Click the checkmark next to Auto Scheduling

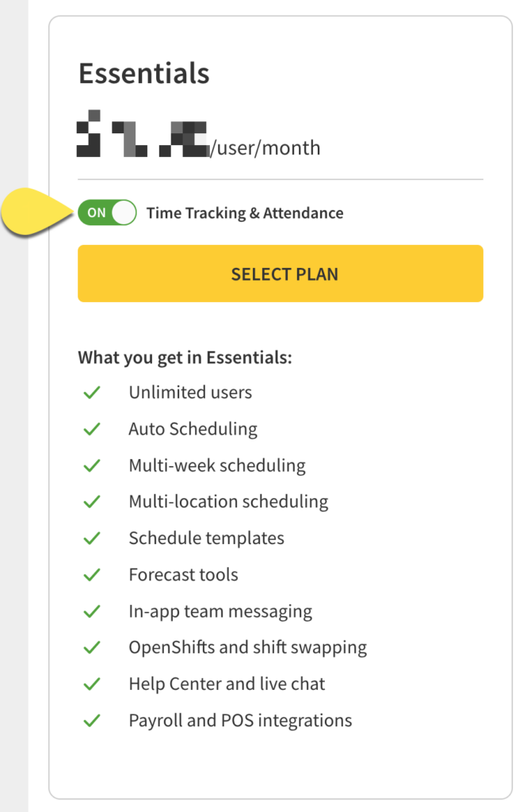tap(91, 429)
